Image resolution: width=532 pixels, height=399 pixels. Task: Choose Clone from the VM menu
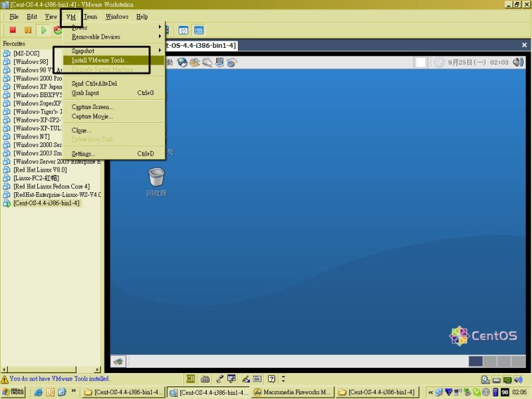click(113, 130)
